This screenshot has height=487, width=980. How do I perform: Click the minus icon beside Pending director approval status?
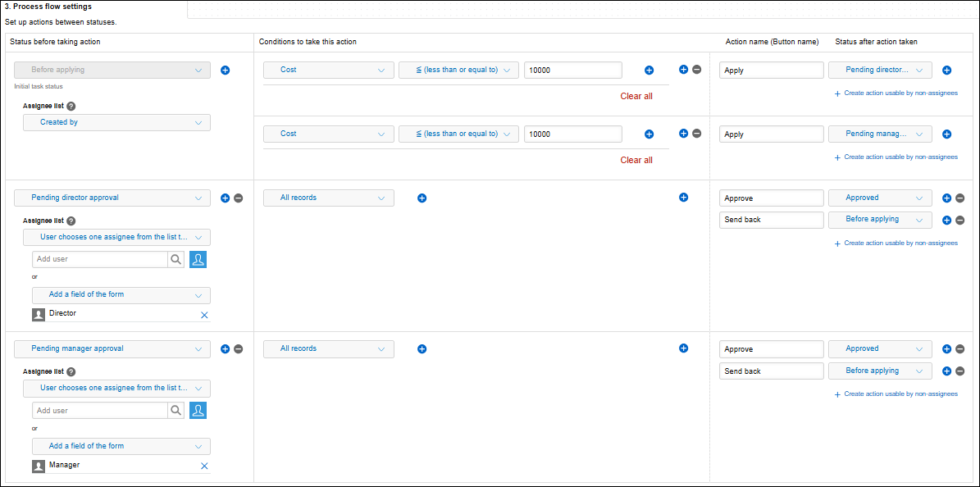(238, 198)
